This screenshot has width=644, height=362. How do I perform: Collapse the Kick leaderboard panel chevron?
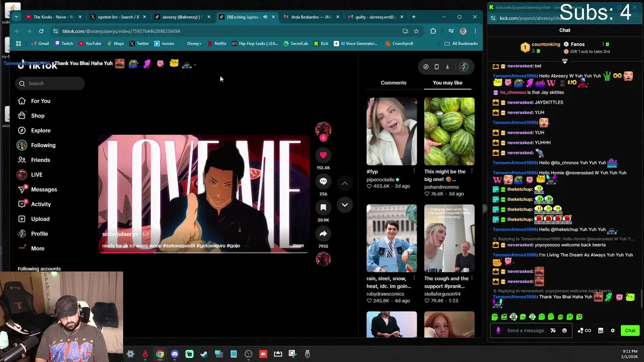coord(565,61)
